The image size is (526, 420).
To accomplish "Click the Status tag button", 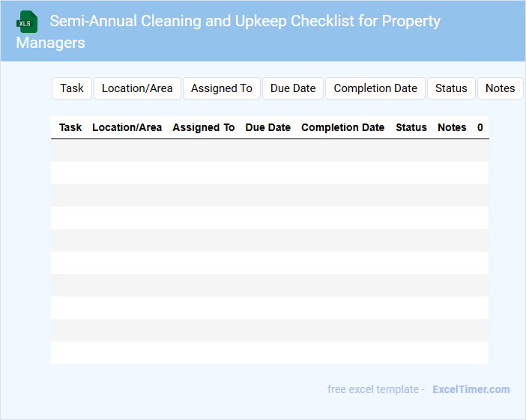I will tap(451, 88).
